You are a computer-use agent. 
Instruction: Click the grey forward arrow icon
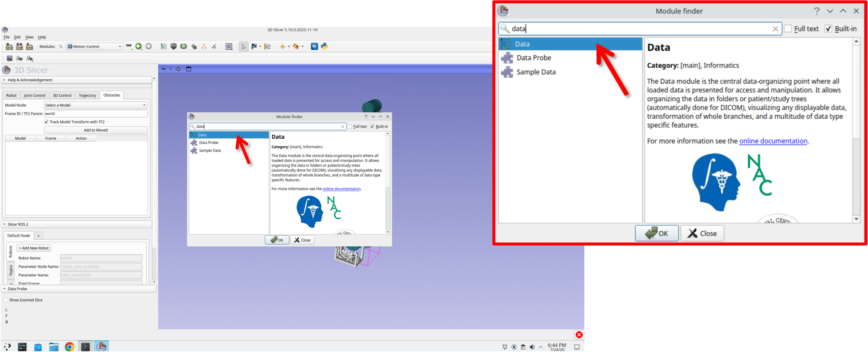point(149,46)
